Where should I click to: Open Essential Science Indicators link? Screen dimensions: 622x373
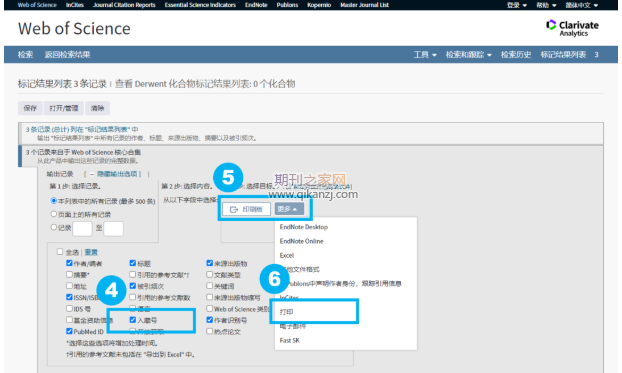pos(200,5)
